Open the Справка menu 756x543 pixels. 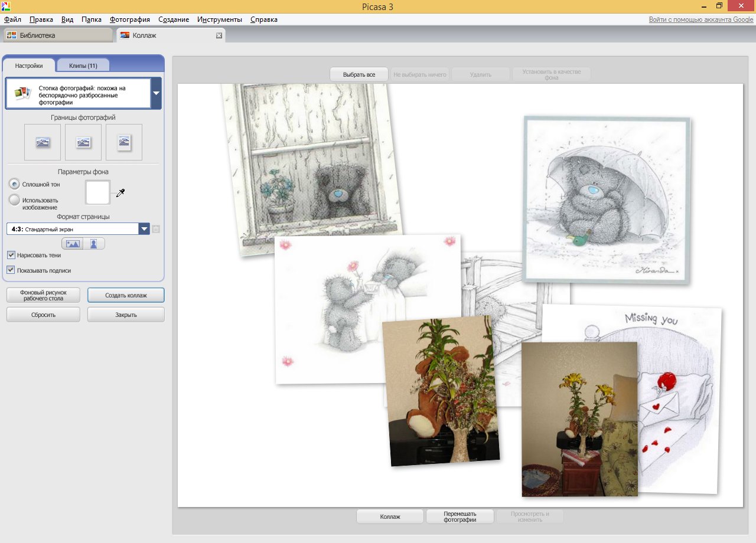click(x=264, y=19)
